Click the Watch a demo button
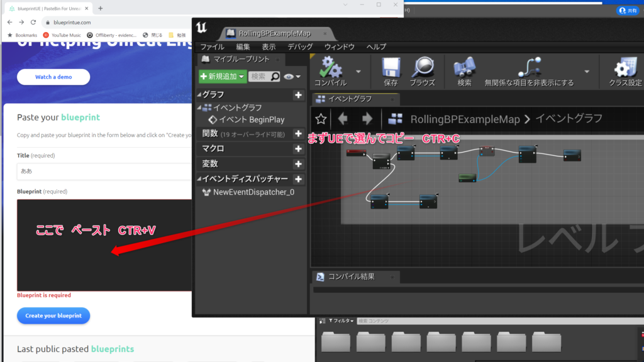This screenshot has width=644, height=362. pos(53,77)
